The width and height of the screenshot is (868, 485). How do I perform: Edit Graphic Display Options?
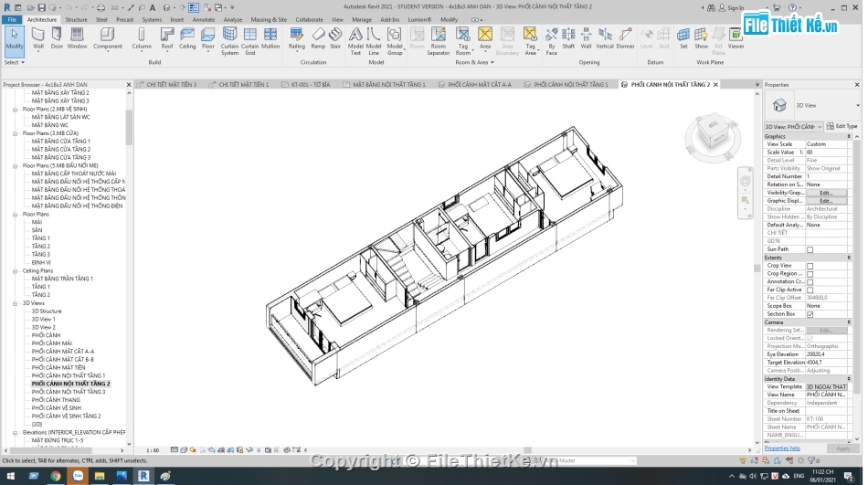pyautogui.click(x=825, y=201)
